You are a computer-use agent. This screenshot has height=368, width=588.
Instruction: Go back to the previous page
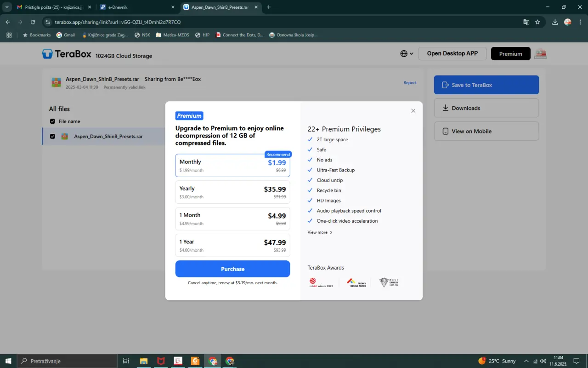click(x=8, y=22)
